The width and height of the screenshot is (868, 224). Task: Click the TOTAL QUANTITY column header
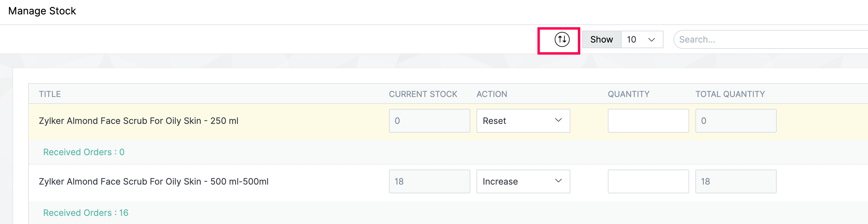[730, 94]
